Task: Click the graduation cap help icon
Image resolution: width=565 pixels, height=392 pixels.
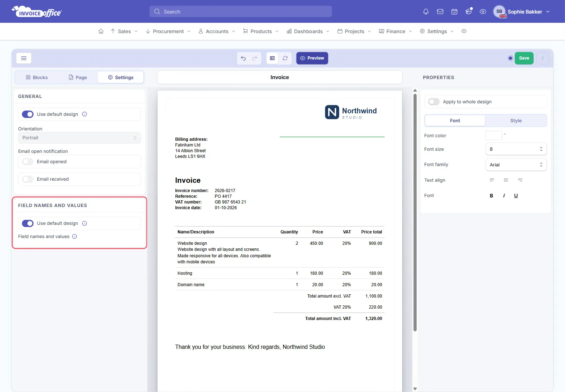Action: pos(469,12)
